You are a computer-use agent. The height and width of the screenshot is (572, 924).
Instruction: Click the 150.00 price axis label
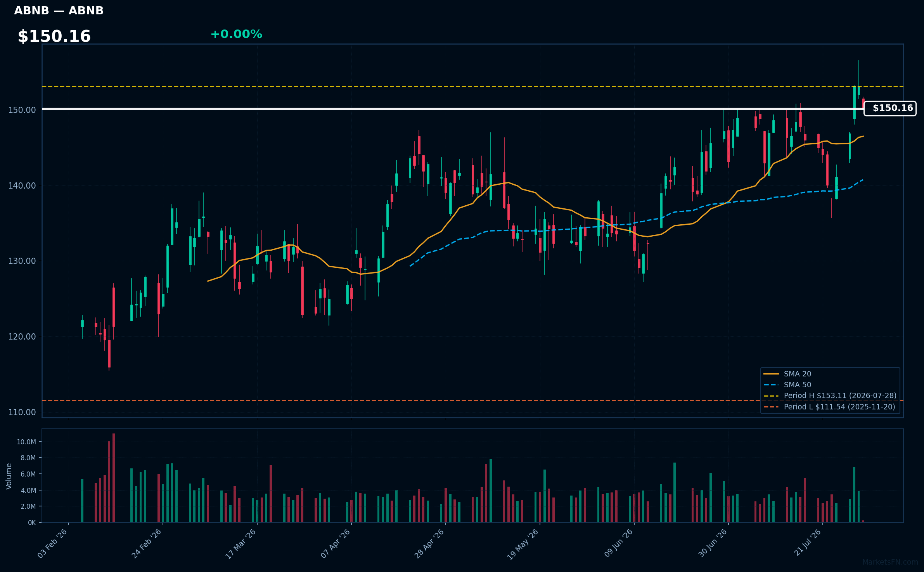pos(22,110)
